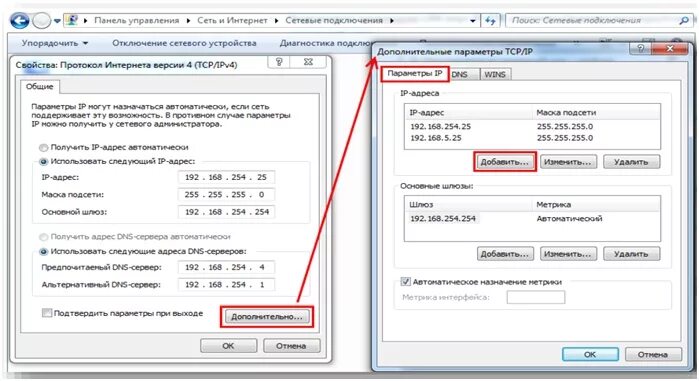Expand arrow after 'Панель управления' breadcrumb
699x381 pixels.
click(x=188, y=20)
